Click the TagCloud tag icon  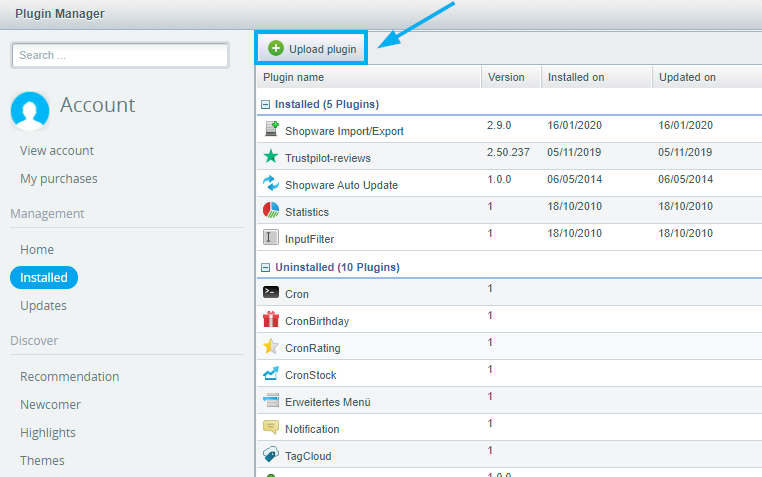click(x=271, y=454)
